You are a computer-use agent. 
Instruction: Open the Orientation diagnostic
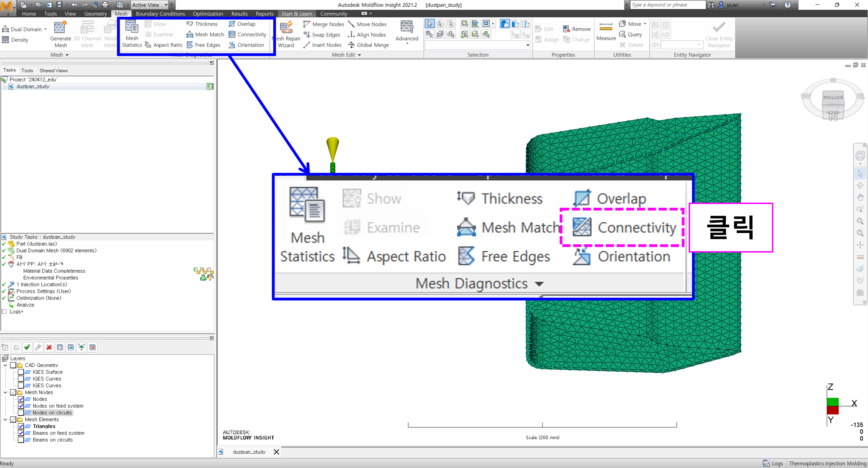point(246,45)
